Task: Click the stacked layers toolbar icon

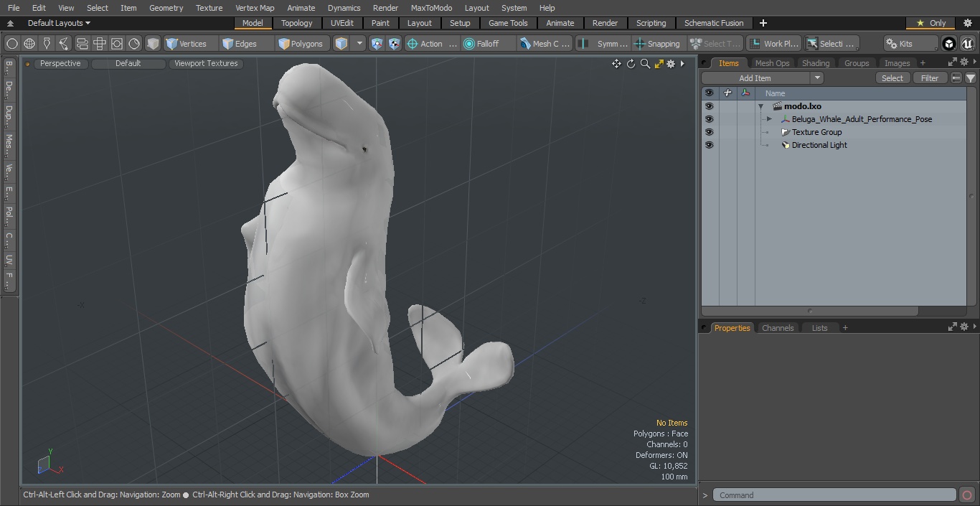Action: (83, 44)
